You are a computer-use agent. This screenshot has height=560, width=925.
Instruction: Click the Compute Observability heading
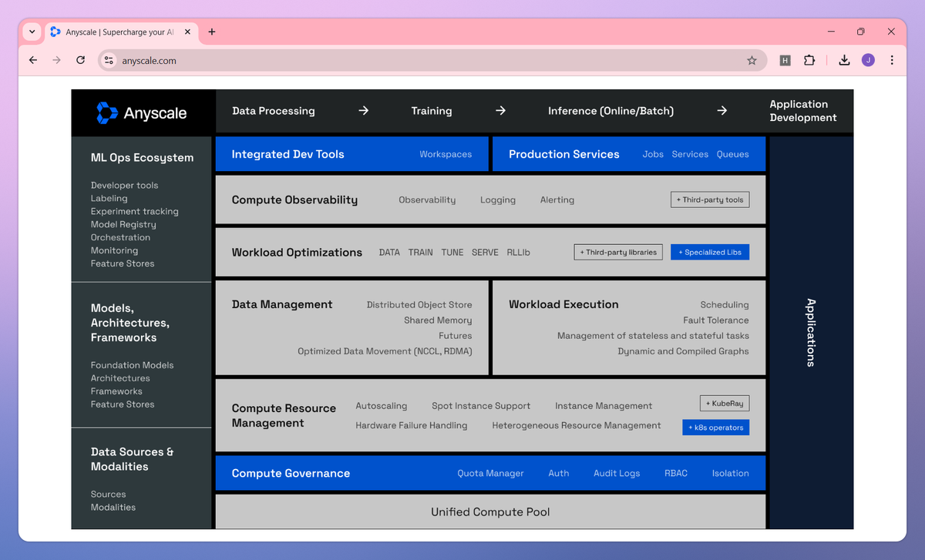[x=294, y=200]
